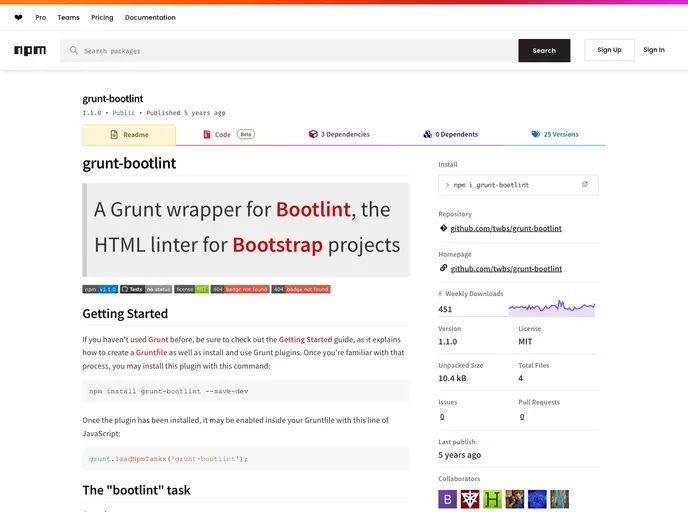
Task: Click the npm i grunt-bootlint install box
Action: click(518, 185)
